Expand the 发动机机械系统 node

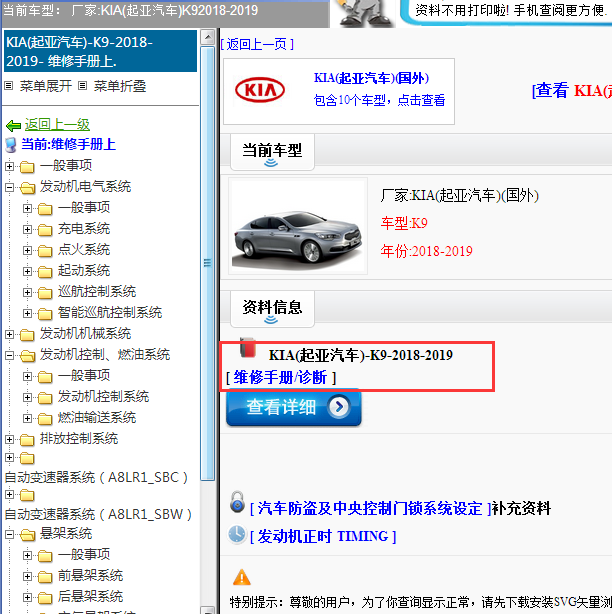point(9,334)
